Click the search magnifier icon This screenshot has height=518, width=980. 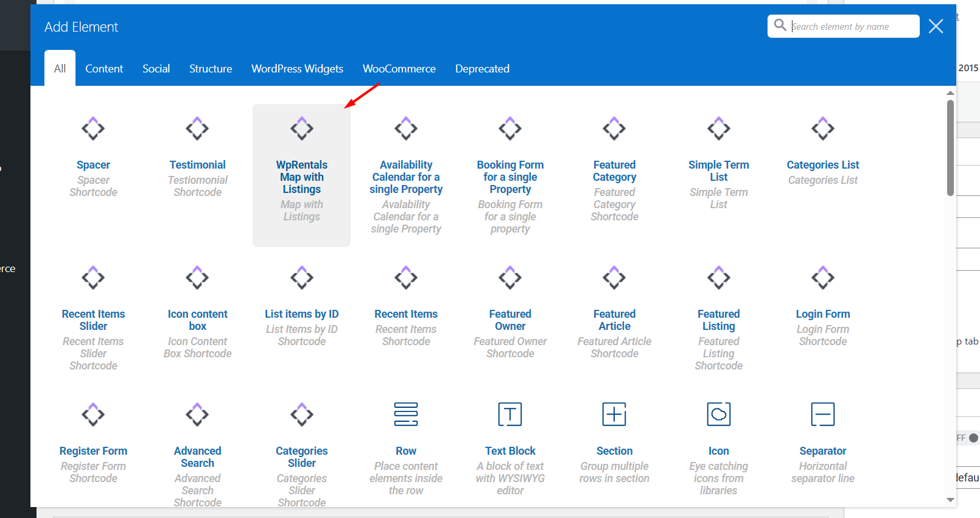[780, 26]
